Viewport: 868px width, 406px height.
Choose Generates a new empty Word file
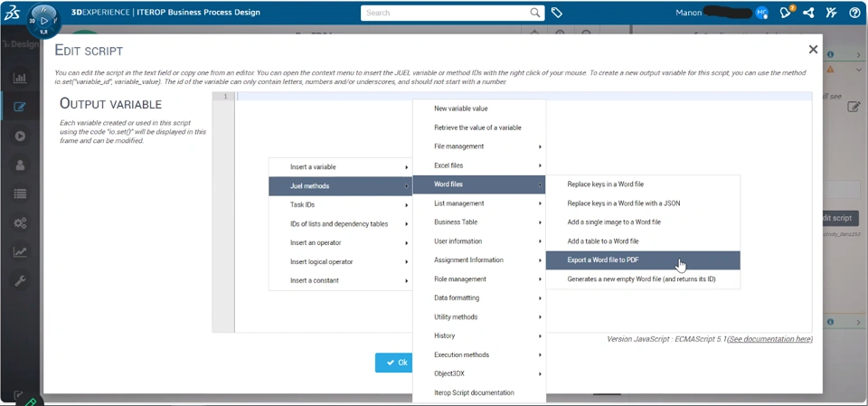pos(643,279)
